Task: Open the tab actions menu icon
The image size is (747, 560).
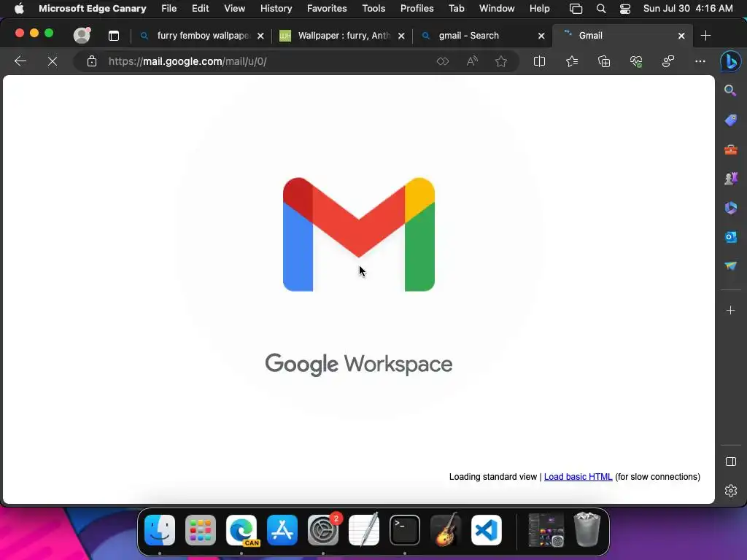Action: point(113,36)
